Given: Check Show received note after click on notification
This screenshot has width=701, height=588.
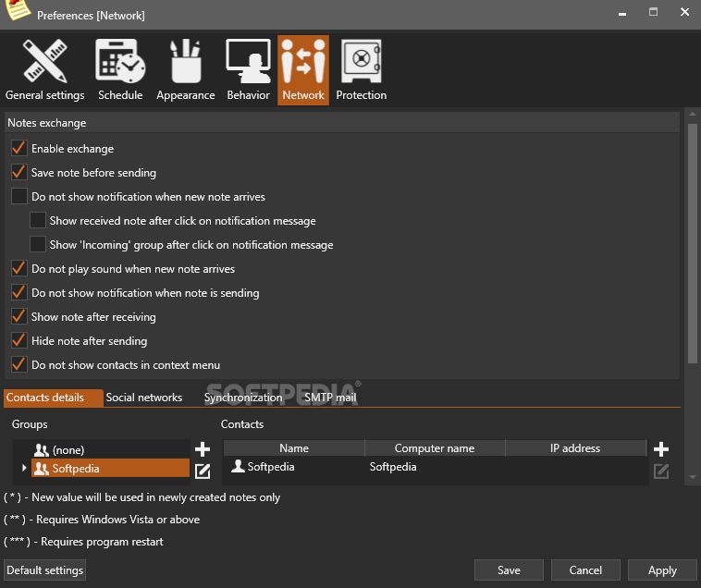Looking at the screenshot, I should tap(38, 221).
